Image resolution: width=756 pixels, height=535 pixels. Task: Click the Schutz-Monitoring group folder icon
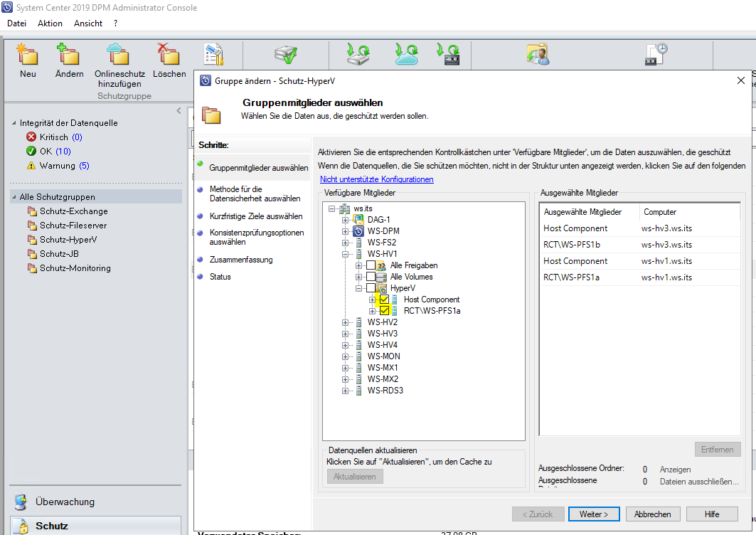32,268
